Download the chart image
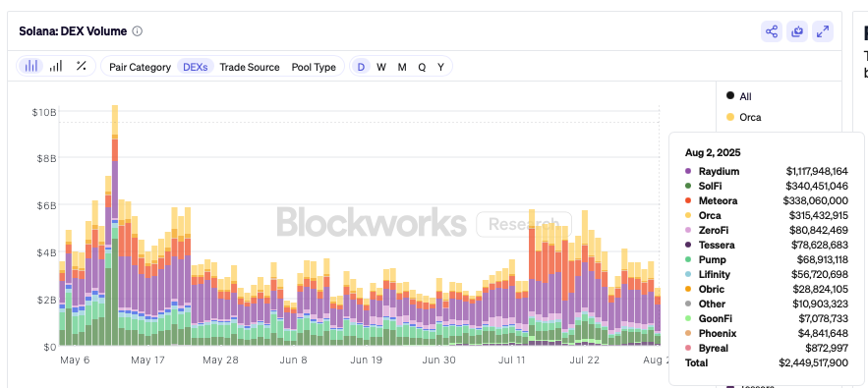The image size is (868, 388). (x=797, y=31)
